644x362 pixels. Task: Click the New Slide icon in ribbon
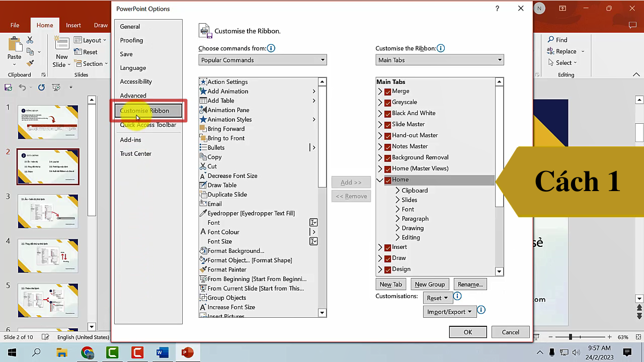pos(62,43)
